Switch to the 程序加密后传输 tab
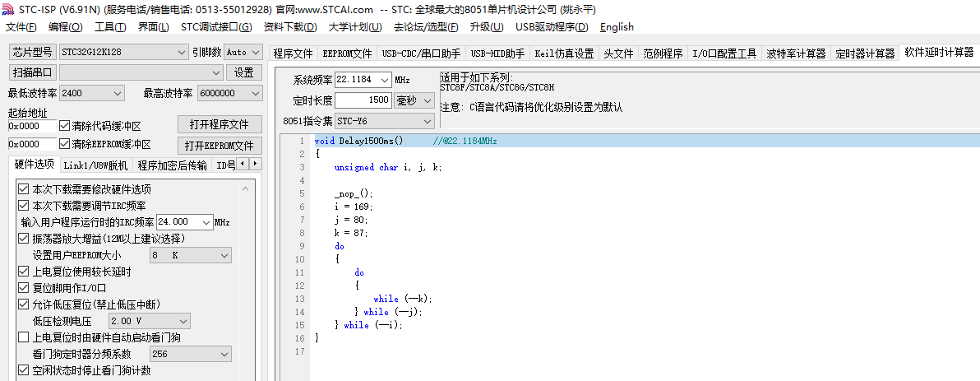 pyautogui.click(x=172, y=165)
